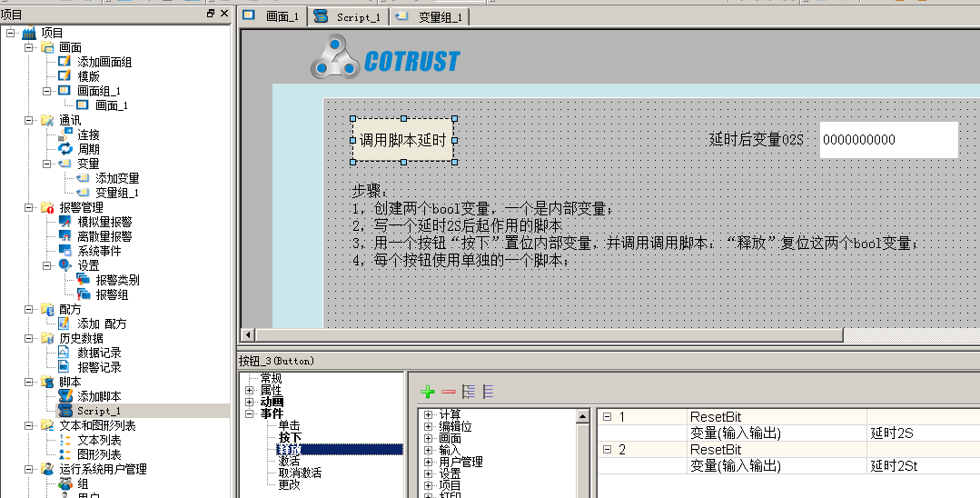
Task: Select the 取消激活 event
Action: [x=300, y=473]
